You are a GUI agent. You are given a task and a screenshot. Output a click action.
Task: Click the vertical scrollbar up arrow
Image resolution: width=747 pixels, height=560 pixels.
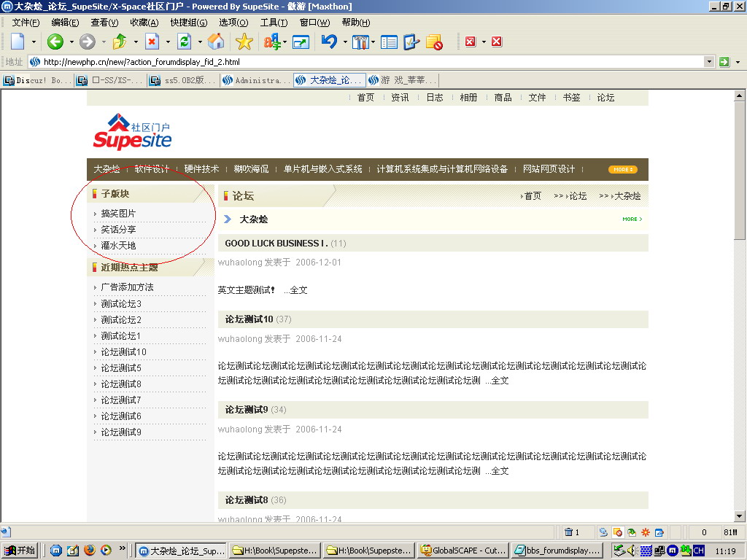tap(739, 96)
